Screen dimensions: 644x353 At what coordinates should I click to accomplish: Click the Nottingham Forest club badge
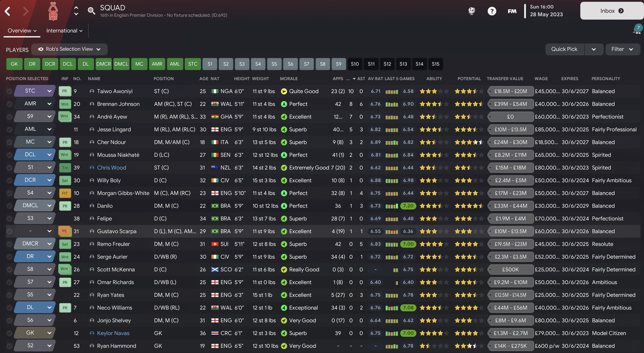click(53, 11)
